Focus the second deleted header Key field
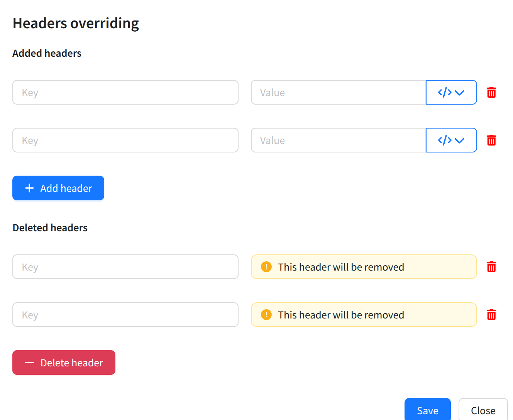Screen dimensions: 513x420 coord(125,315)
